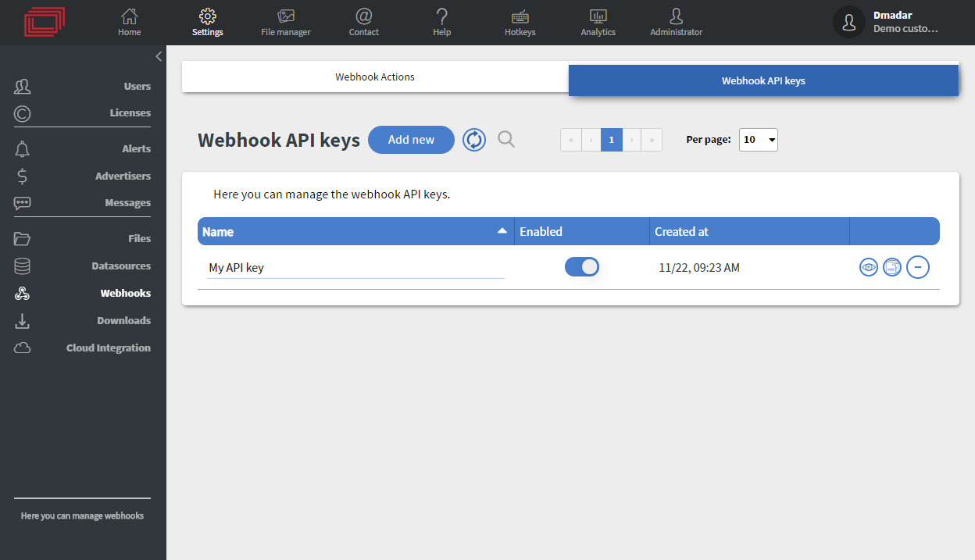The width and height of the screenshot is (975, 560).
Task: Switch to the Webhook Actions tab
Action: (x=374, y=77)
